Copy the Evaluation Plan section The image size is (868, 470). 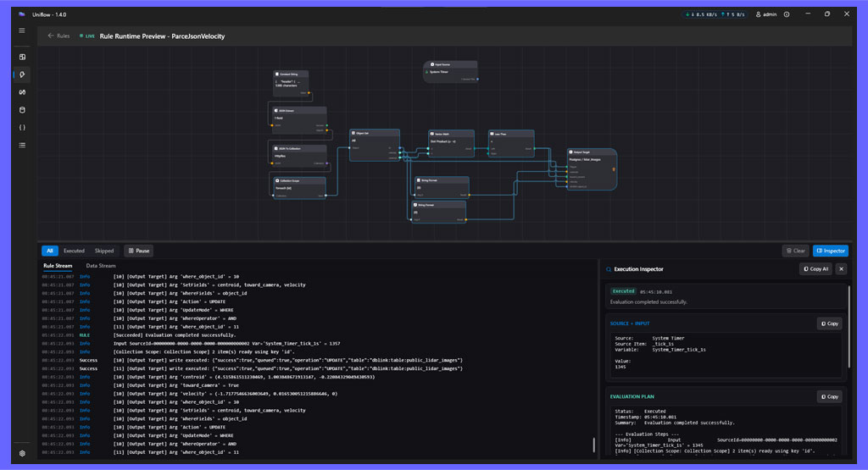pos(829,396)
